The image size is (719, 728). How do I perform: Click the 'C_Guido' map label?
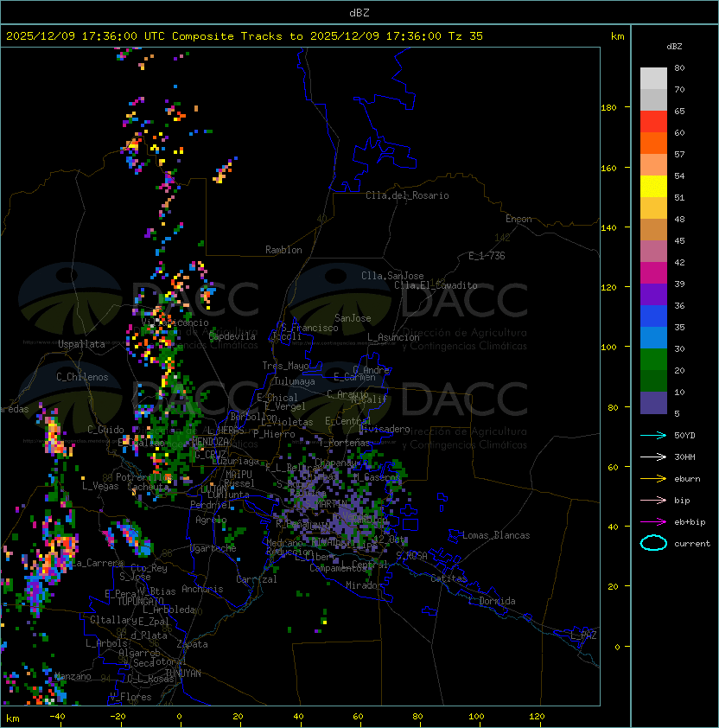click(x=105, y=430)
